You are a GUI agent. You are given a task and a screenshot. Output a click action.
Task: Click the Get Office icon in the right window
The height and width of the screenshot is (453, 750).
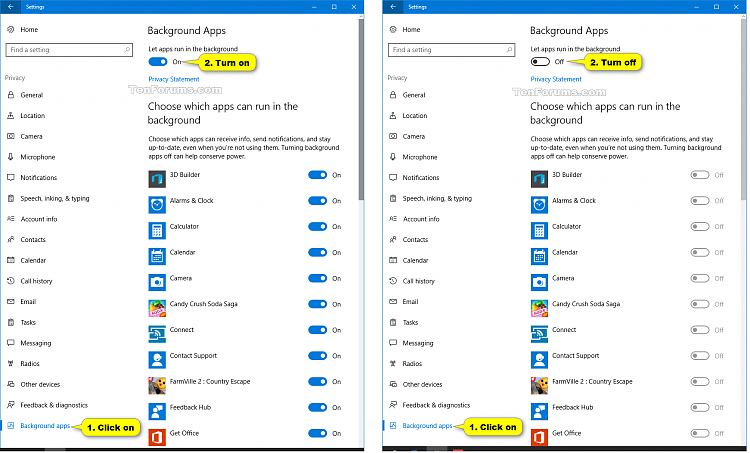[x=540, y=437]
